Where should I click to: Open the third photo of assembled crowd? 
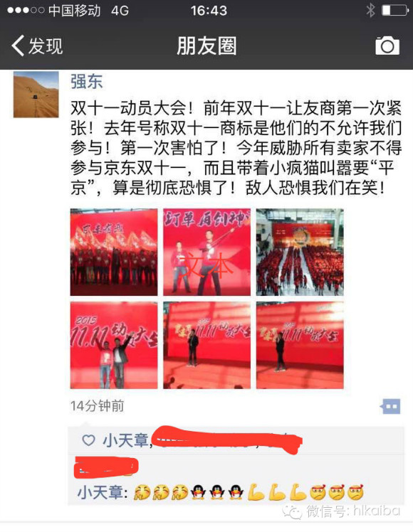click(x=300, y=252)
